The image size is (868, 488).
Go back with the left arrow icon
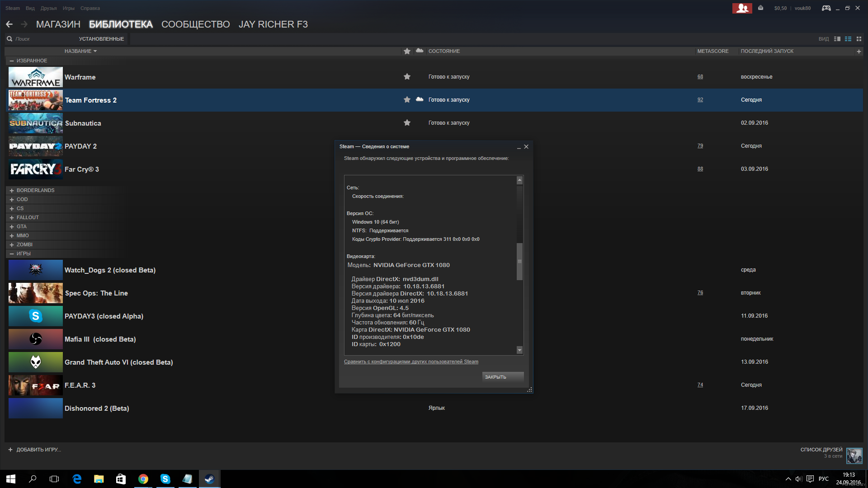coord(9,24)
